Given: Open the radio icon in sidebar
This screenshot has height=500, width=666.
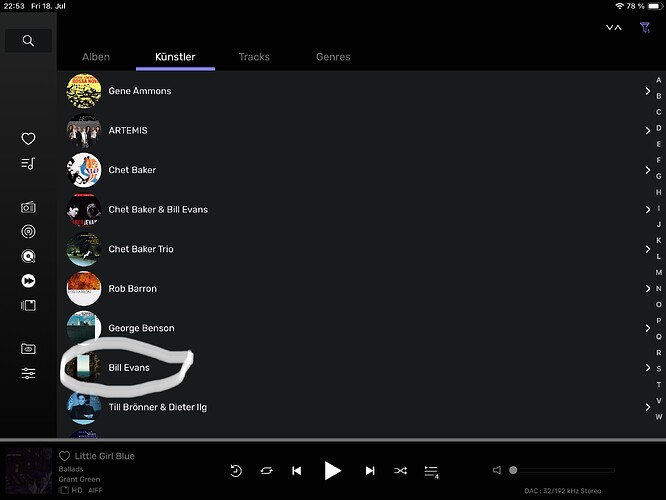Looking at the screenshot, I should pos(28,207).
